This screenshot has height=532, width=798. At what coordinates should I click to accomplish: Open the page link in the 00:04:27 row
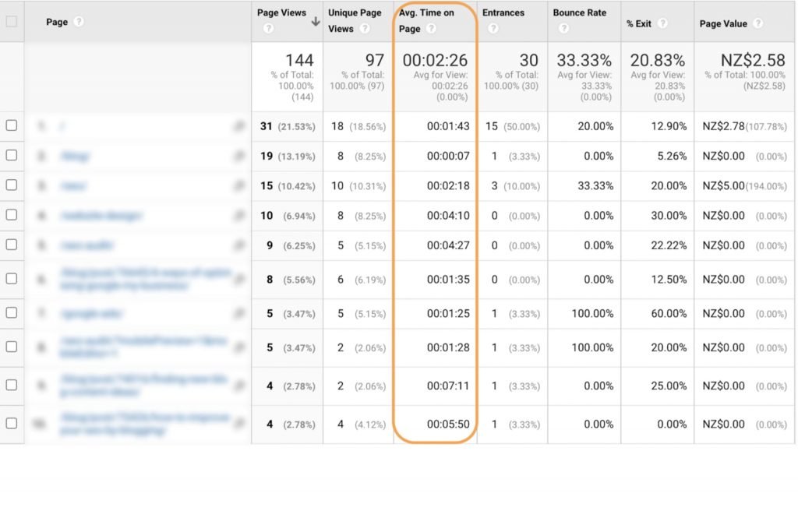pos(87,245)
